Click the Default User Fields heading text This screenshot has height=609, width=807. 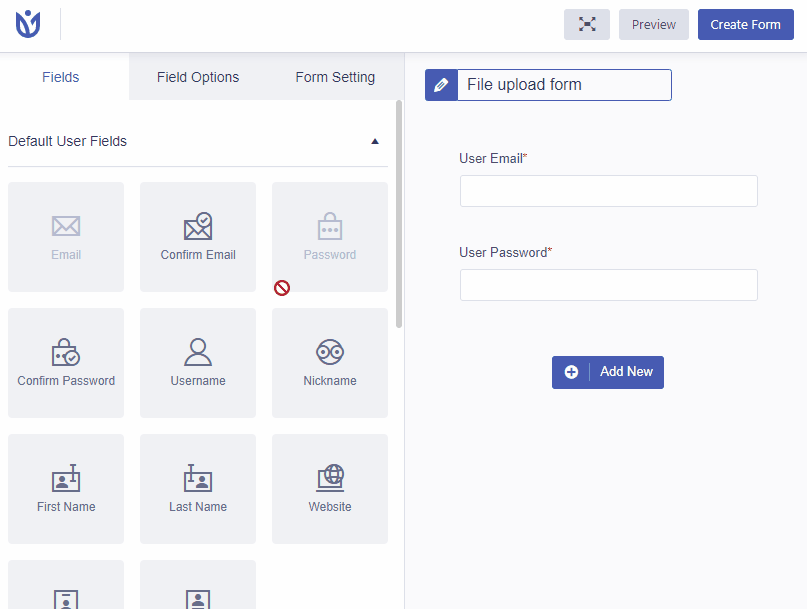[67, 142]
